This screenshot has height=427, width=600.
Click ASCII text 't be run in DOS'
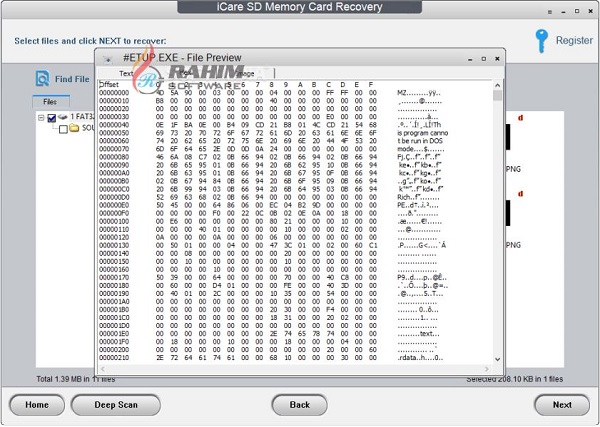point(420,141)
